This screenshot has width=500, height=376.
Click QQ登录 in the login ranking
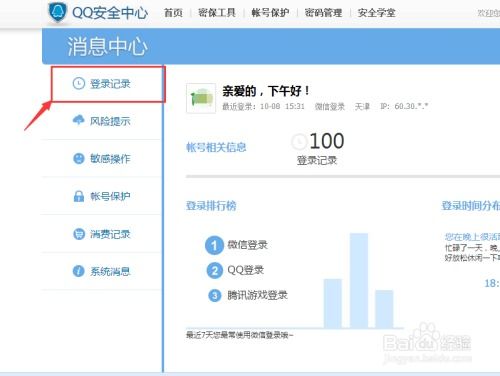(x=246, y=270)
